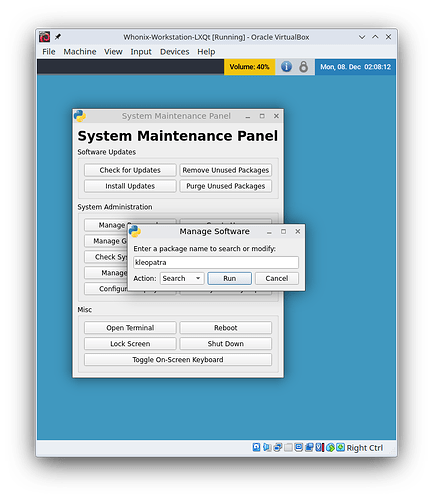The image size is (433, 499).
Task: Open the View menu
Action: coord(113,52)
